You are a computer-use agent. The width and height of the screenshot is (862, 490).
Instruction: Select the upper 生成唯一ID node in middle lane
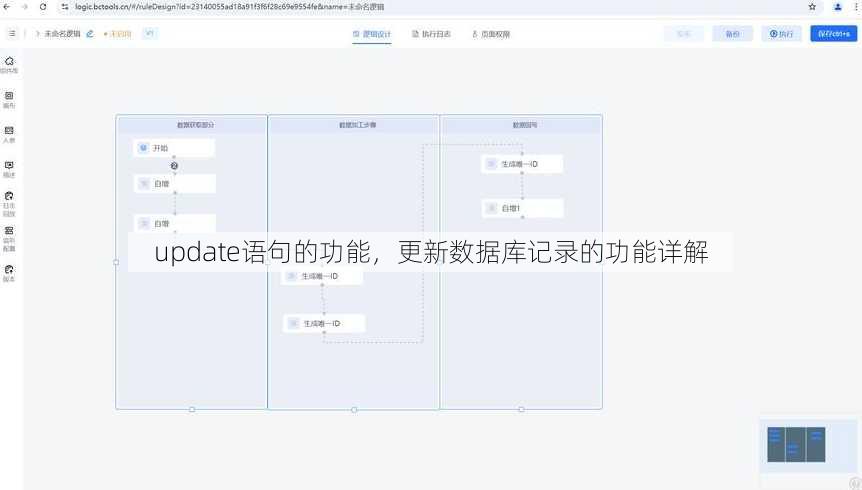coord(322,276)
